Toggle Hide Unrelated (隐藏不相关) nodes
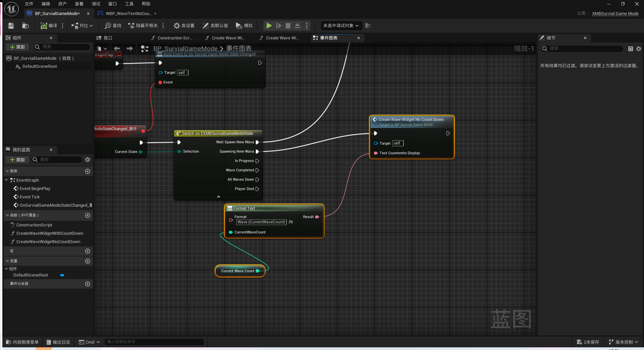Viewport: 644px width, 350px height. pos(143,26)
